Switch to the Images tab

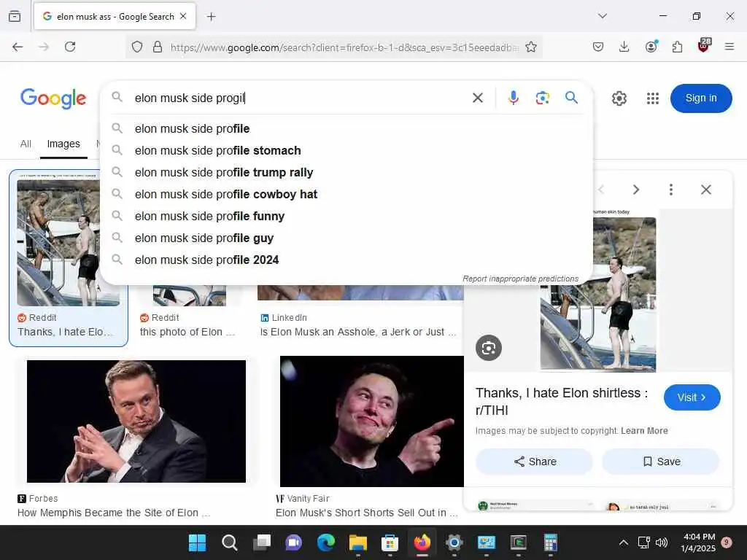(x=63, y=144)
